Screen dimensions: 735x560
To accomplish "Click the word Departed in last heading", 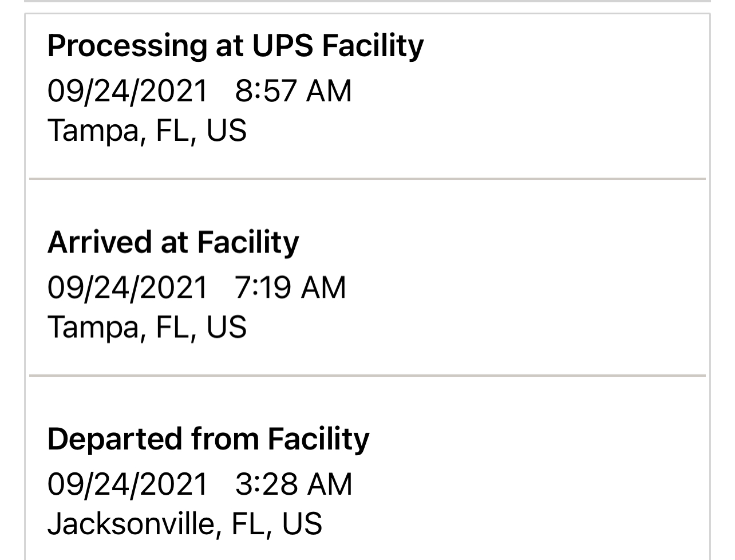I will click(114, 439).
